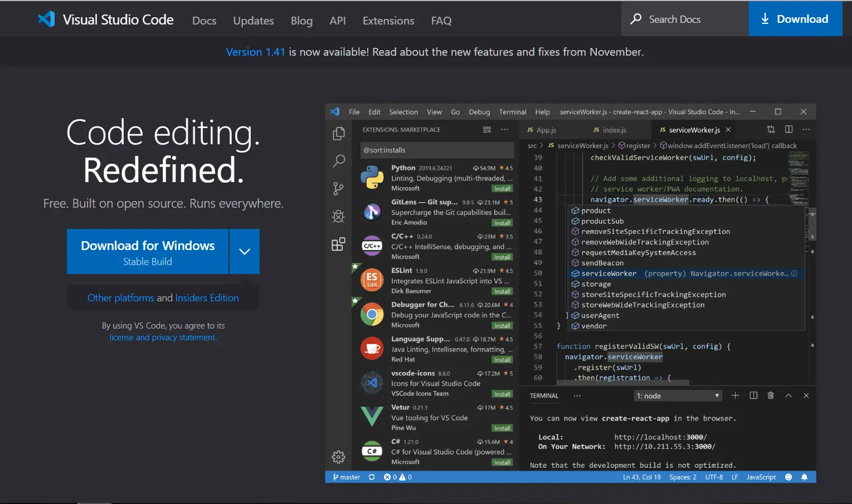Open the Other platforms link
Screen dimensions: 852x504
(120, 298)
